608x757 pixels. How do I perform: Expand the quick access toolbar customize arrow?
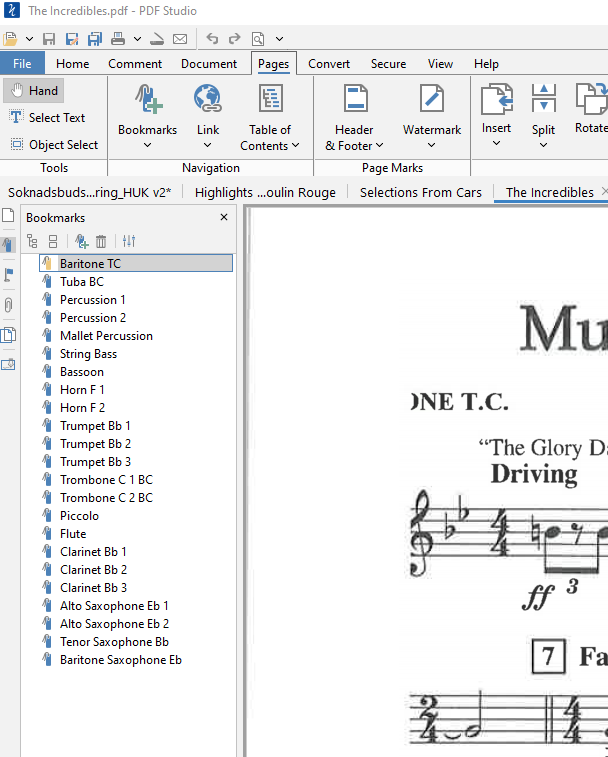[x=279, y=39]
